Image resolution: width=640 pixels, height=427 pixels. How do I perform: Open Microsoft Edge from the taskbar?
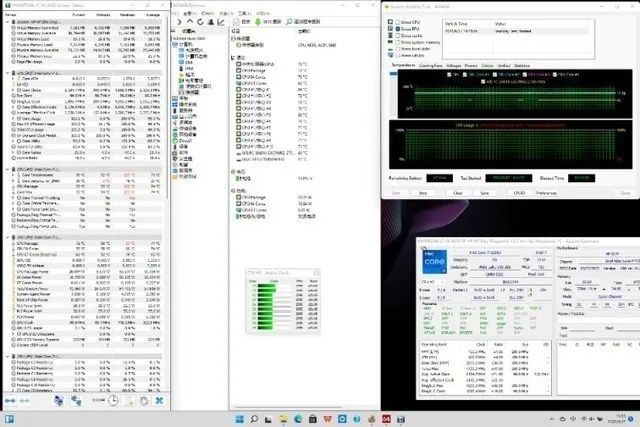[298, 419]
